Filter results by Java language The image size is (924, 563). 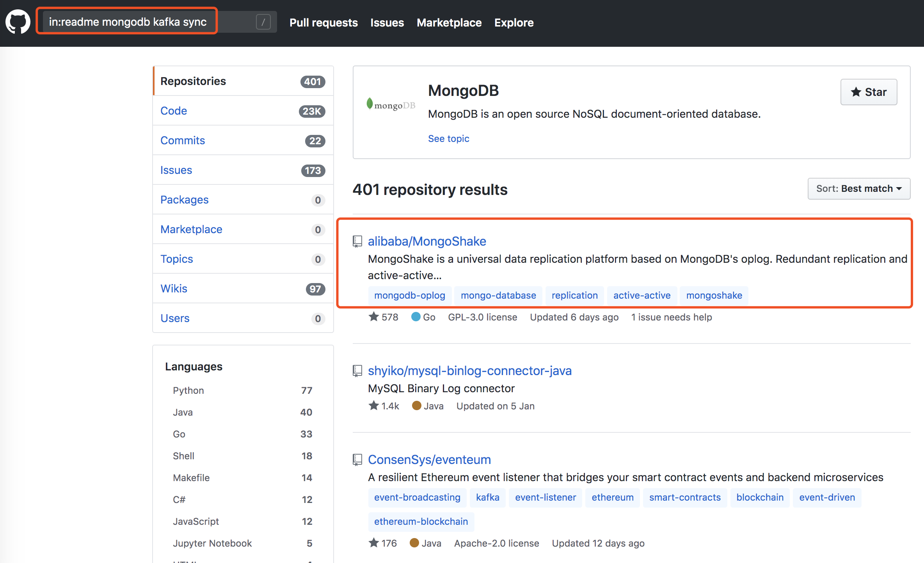coord(243,412)
